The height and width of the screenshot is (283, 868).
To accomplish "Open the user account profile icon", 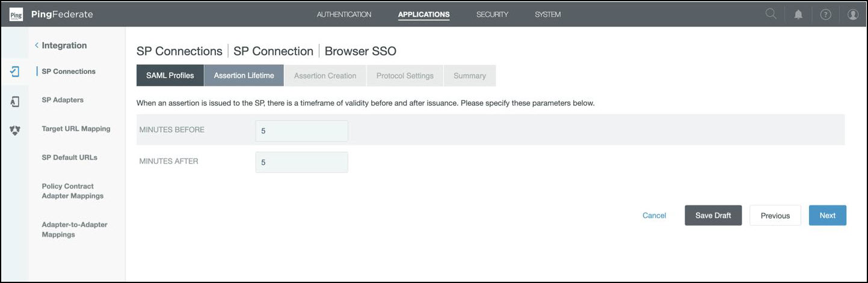I will (x=852, y=14).
